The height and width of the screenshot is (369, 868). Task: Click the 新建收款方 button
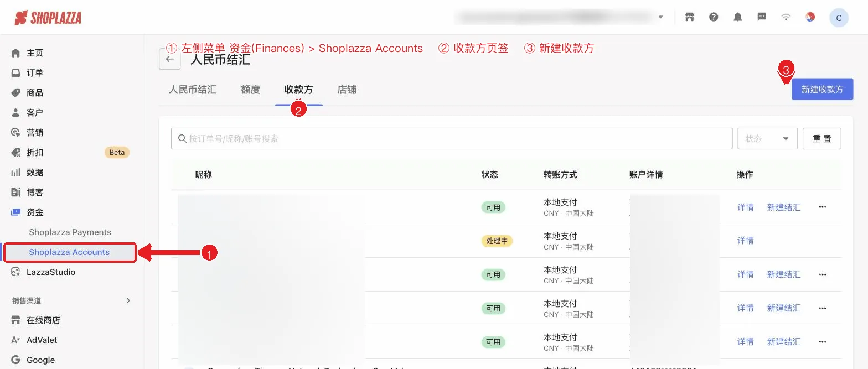click(x=822, y=89)
